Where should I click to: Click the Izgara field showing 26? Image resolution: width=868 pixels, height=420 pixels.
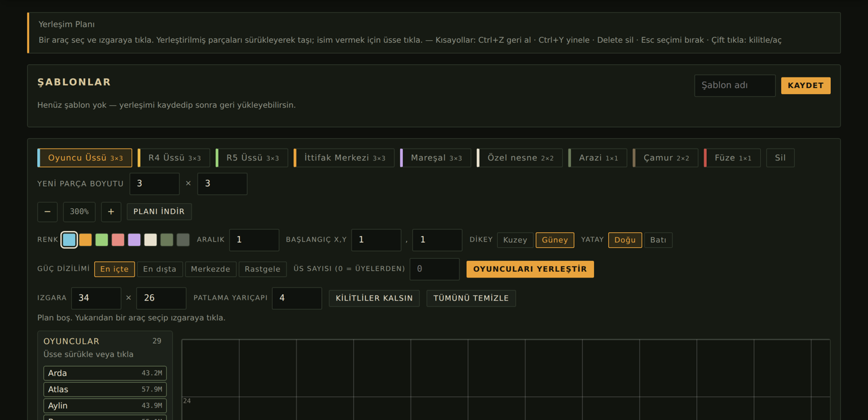coord(161,298)
